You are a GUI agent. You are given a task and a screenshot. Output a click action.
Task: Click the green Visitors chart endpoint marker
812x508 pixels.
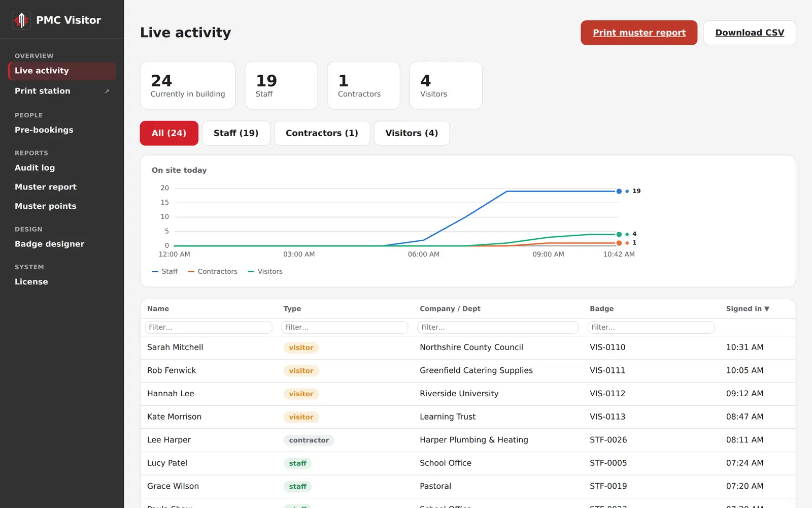click(x=619, y=235)
